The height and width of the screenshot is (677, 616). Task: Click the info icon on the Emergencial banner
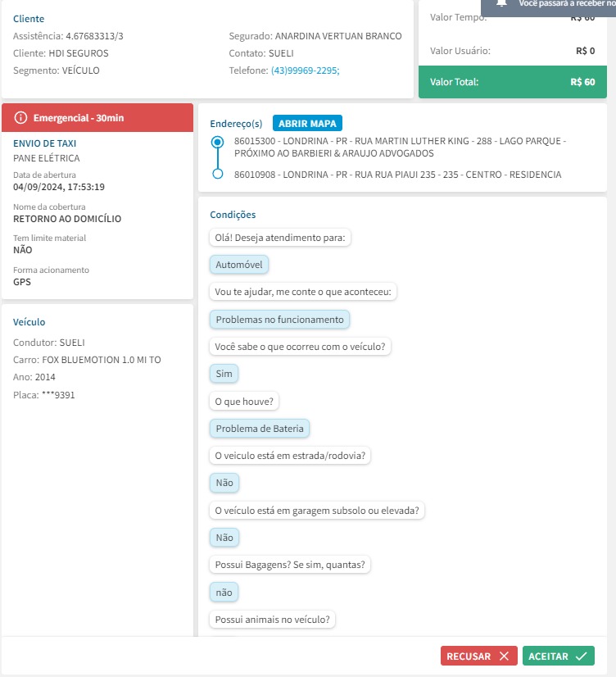(x=21, y=118)
